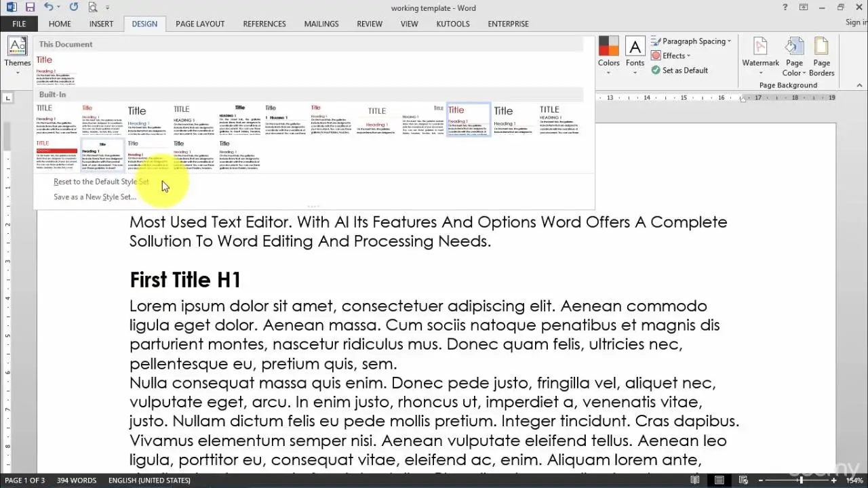Click Sign in at the top right
The height and width of the screenshot is (488, 868).
click(856, 22)
